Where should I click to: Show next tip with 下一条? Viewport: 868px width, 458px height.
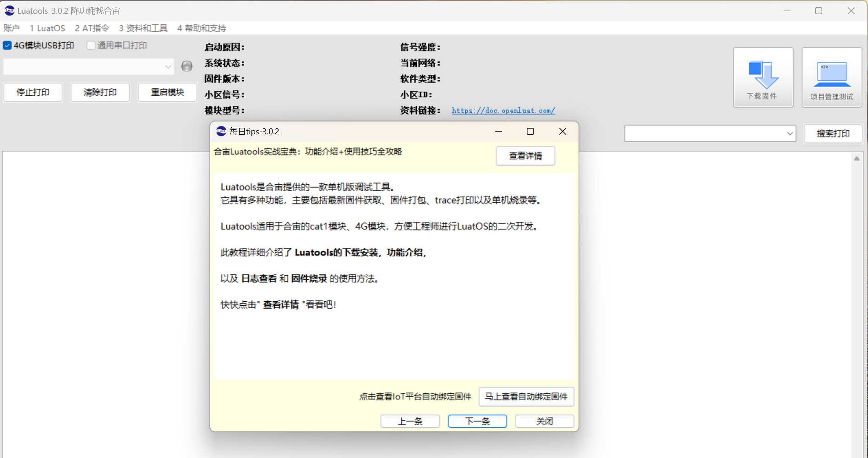[x=477, y=421]
